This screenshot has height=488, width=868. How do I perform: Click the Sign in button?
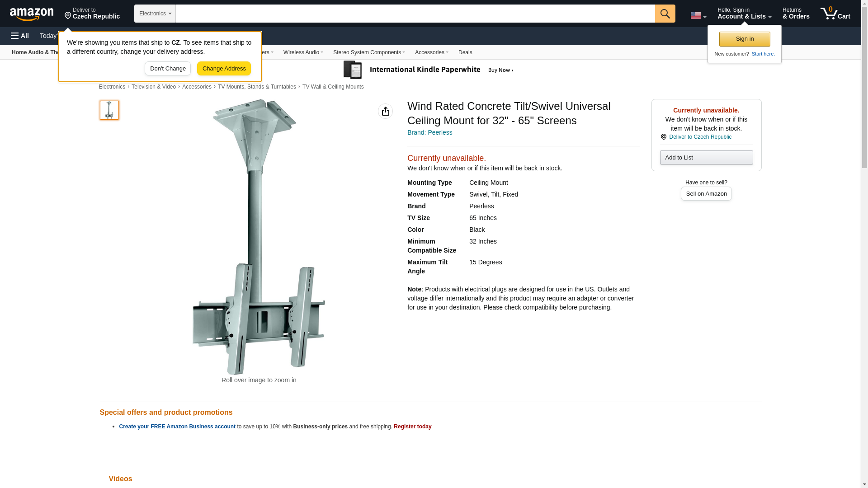pyautogui.click(x=744, y=39)
